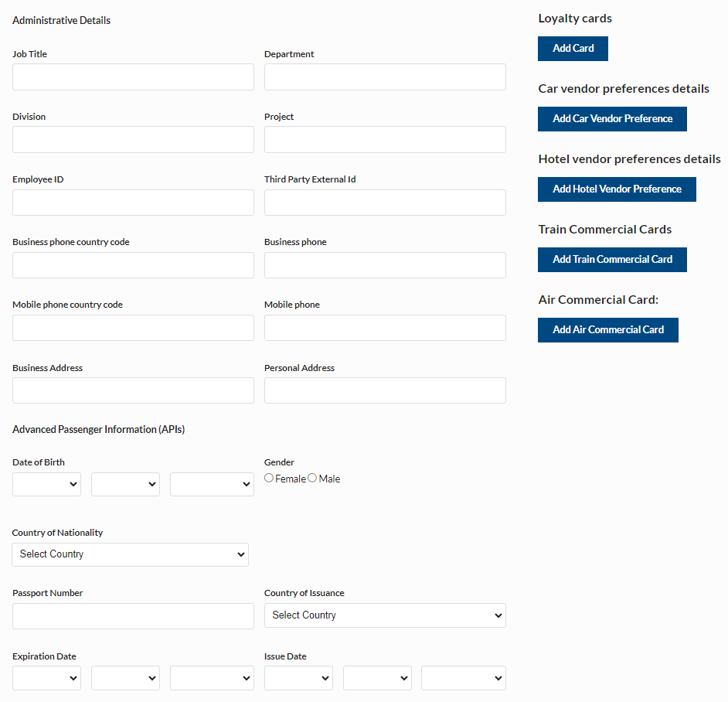Open the first Date of Birth dropdown

[46, 484]
